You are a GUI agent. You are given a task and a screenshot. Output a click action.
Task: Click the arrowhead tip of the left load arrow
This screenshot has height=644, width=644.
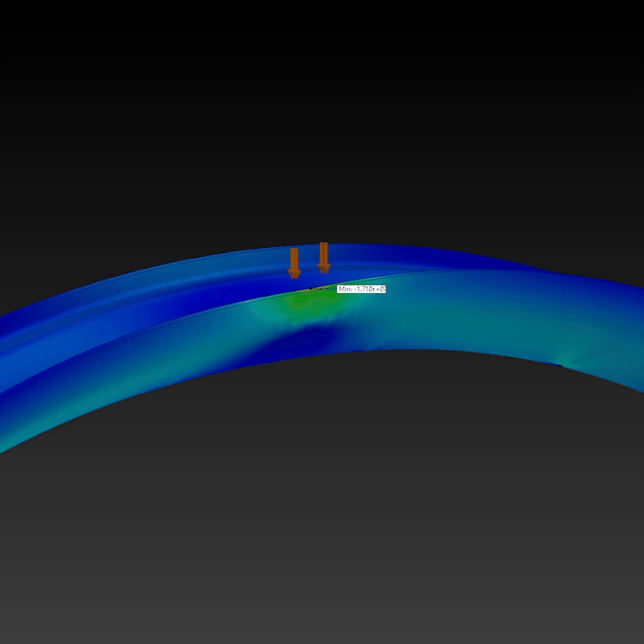point(294,275)
